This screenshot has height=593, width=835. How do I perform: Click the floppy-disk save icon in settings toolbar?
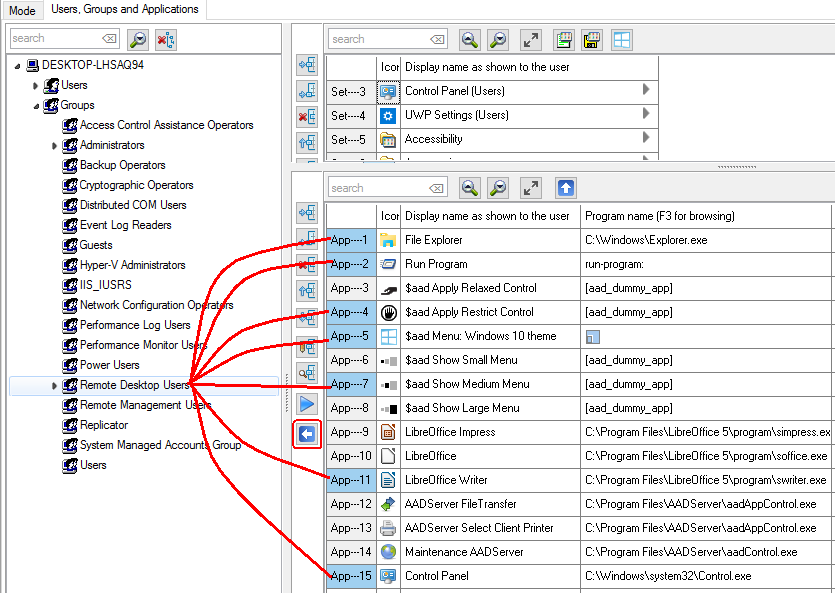click(x=592, y=40)
